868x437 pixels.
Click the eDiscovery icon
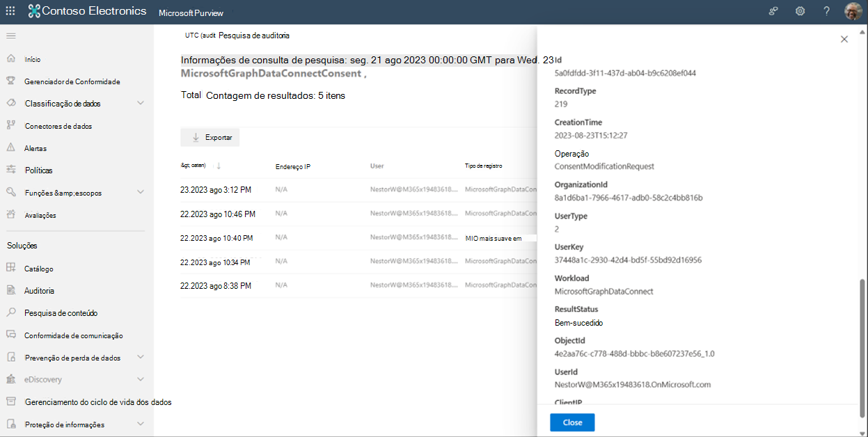[10, 379]
